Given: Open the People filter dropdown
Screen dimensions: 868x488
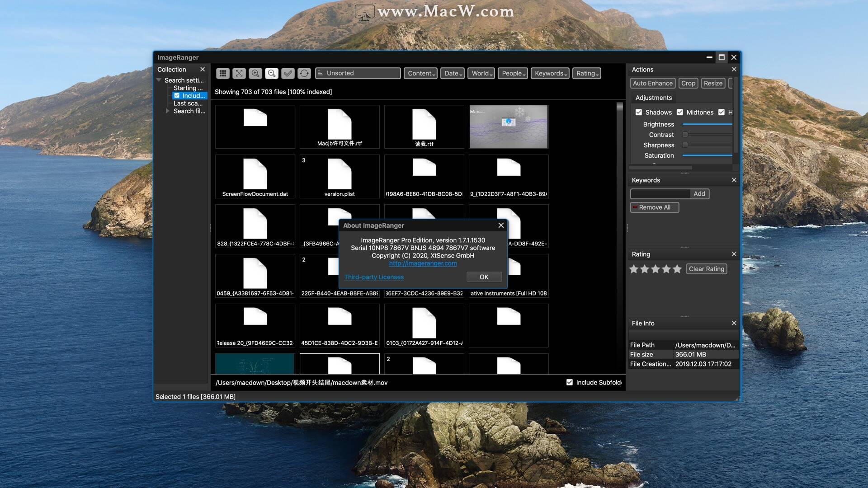Looking at the screenshot, I should click(513, 73).
